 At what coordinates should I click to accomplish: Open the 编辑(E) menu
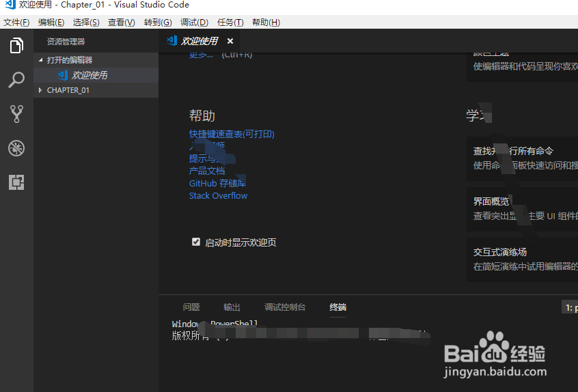pos(51,23)
